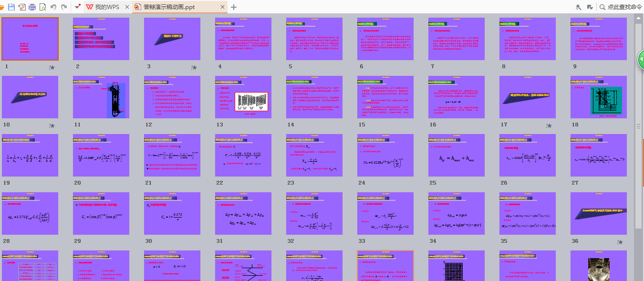The image size is (644, 281).
Task: Select slide 3 thumbnail
Action: [172, 39]
